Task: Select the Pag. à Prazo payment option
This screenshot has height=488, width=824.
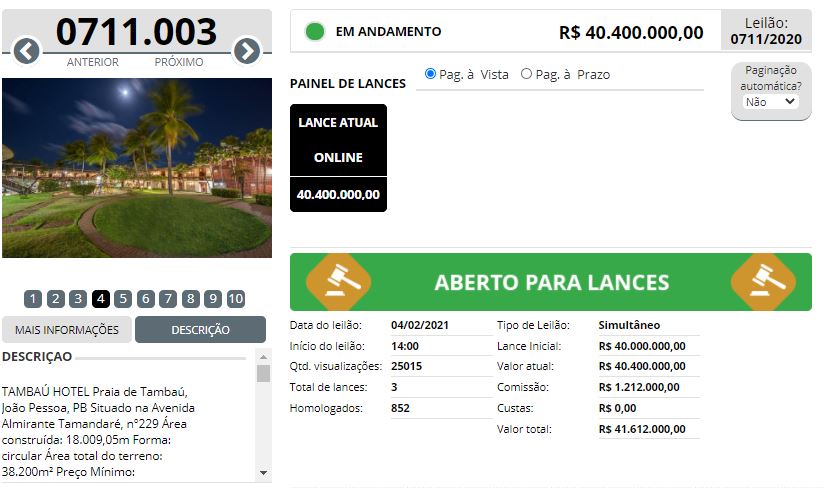Action: pos(526,74)
